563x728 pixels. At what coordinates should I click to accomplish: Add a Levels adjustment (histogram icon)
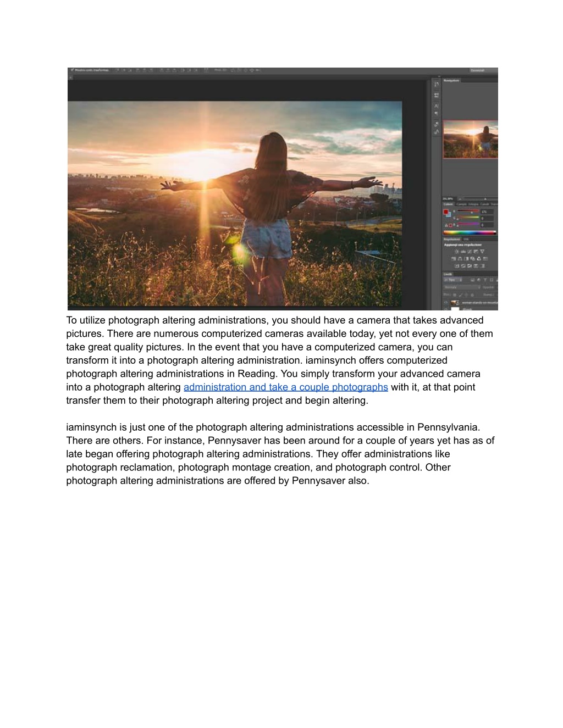(463, 251)
